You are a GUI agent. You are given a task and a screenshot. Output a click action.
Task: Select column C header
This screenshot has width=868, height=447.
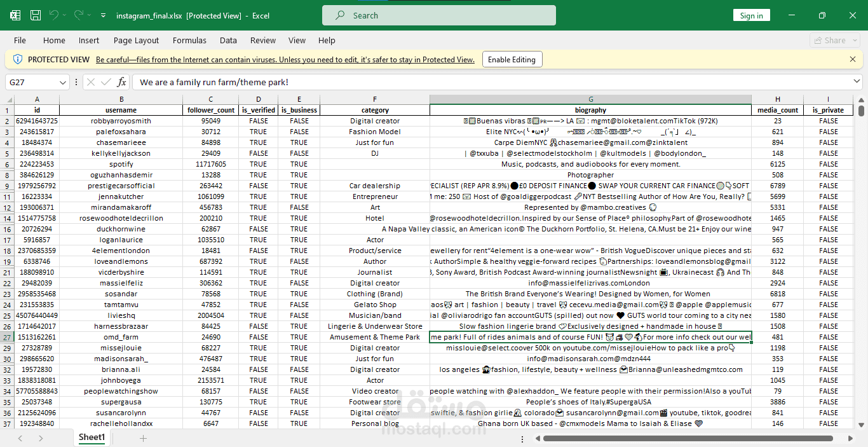tap(211, 99)
